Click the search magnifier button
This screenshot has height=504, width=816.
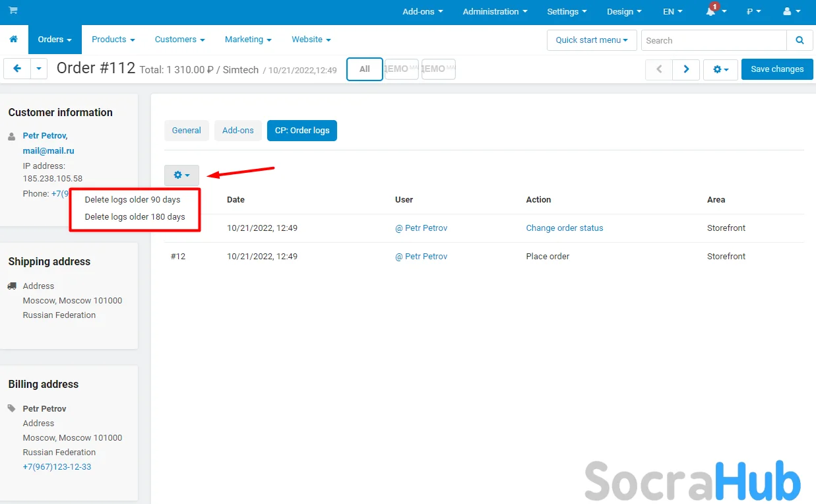[x=800, y=40]
